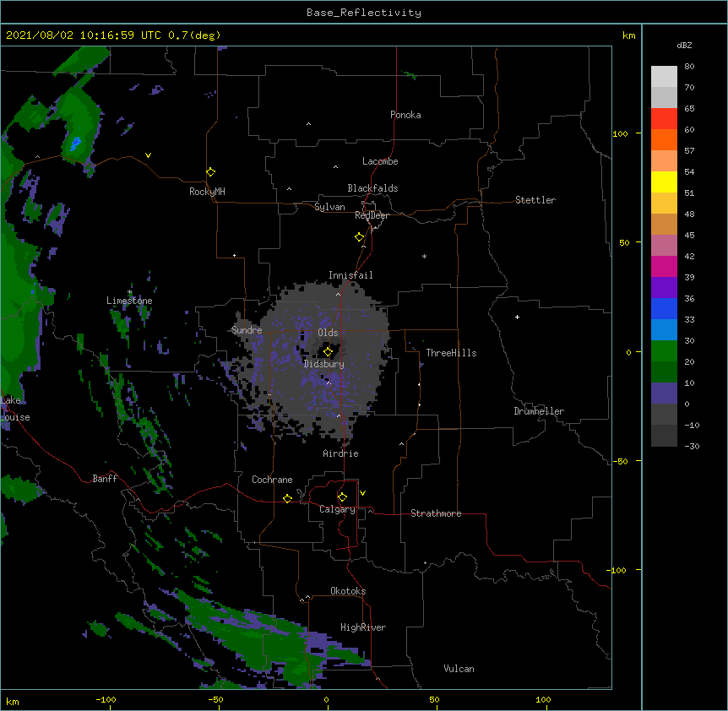Click the ThreeHills town label
The image size is (728, 711).
tap(451, 353)
